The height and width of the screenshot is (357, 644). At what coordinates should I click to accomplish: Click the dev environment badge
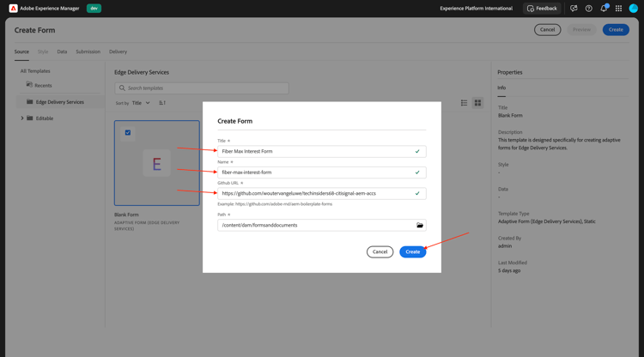pos(94,9)
